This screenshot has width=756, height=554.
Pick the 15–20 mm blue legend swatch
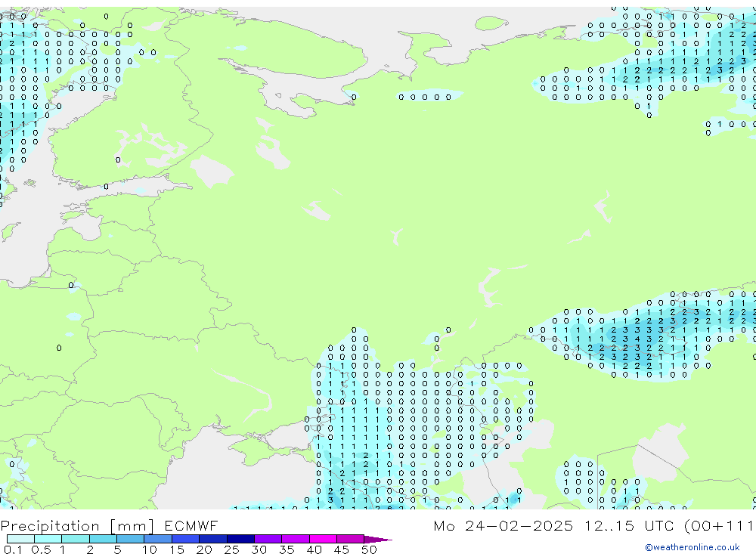(x=185, y=539)
